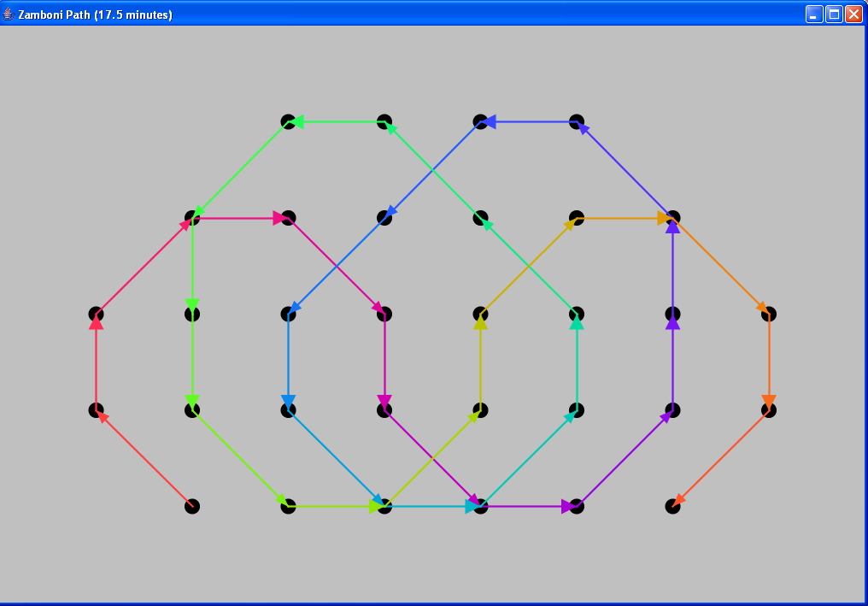Click the top-row node with the blue horizontal arrowhead
Viewport: 868px width, 606px height.
pos(481,121)
